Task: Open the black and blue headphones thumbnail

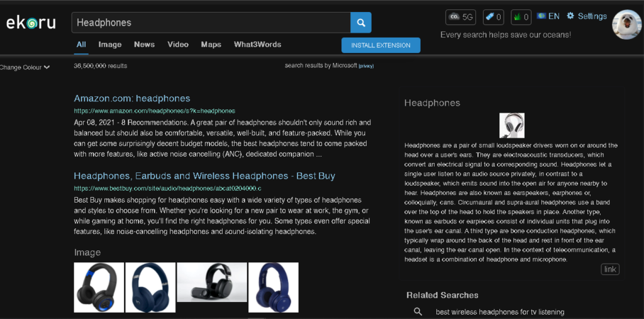Action: (x=99, y=288)
